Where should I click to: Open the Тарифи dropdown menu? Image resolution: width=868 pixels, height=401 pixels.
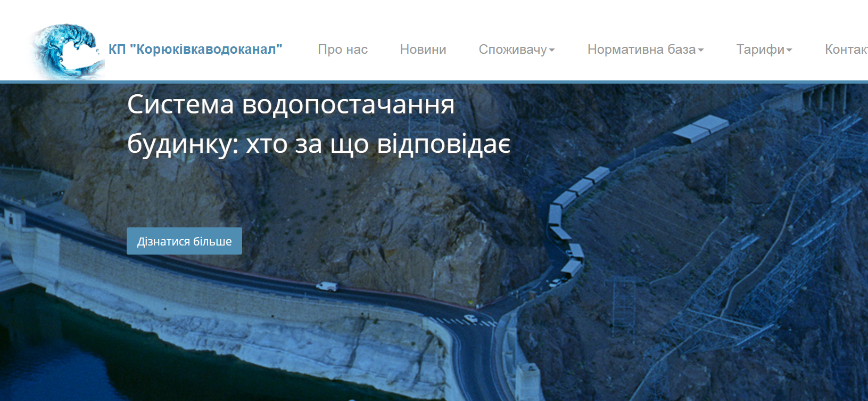(x=760, y=50)
